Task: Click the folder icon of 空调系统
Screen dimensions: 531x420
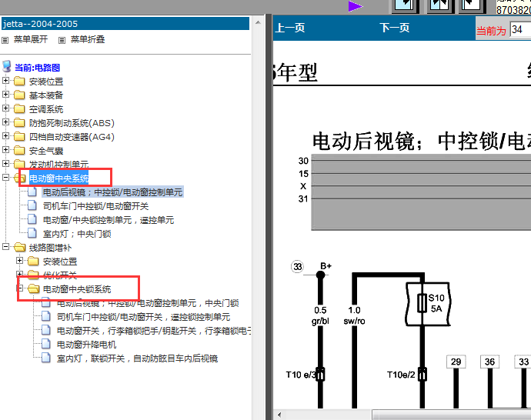Action: click(19, 109)
